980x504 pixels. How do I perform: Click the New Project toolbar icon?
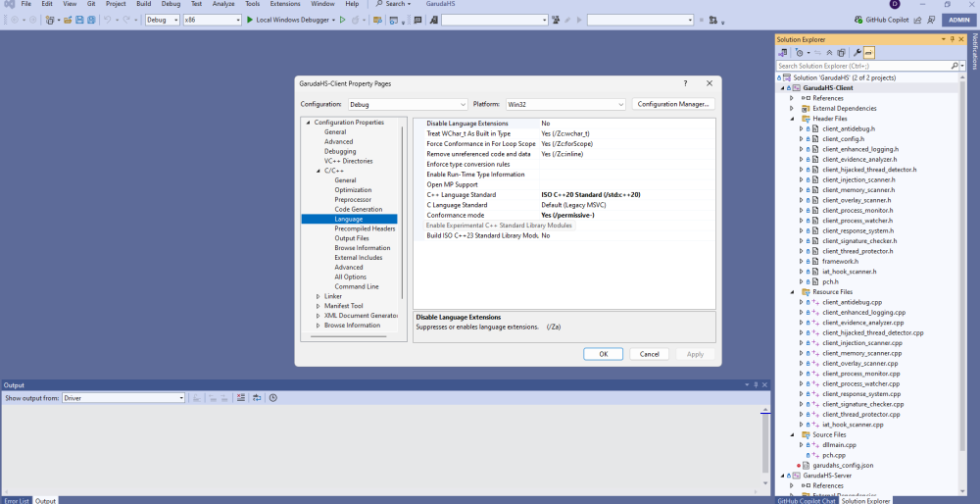(x=51, y=20)
